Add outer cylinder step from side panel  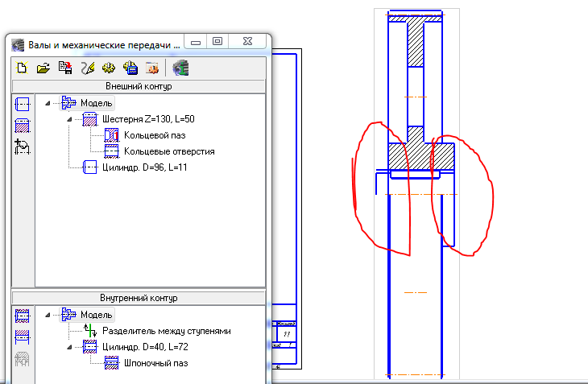tap(23, 104)
